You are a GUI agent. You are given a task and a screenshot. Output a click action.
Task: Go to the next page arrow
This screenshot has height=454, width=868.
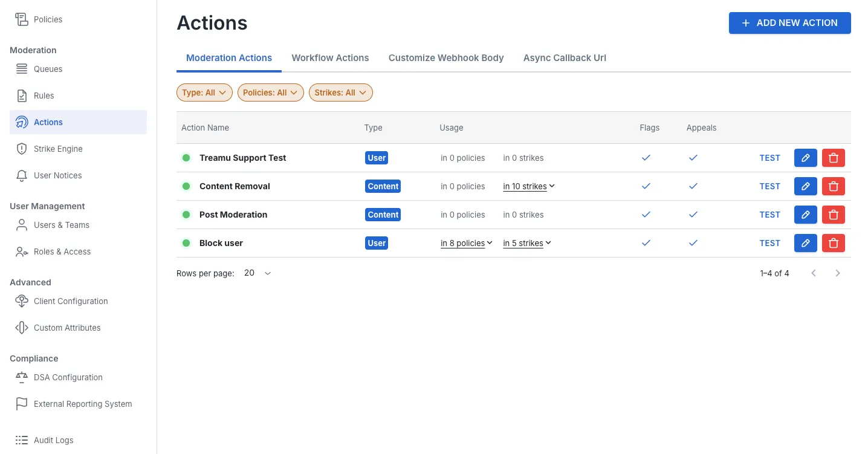pyautogui.click(x=838, y=273)
